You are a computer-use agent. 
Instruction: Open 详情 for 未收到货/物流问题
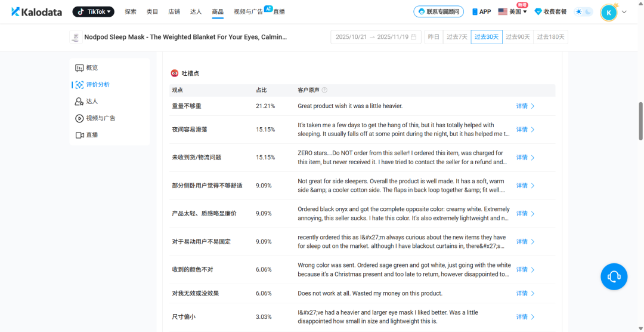(525, 158)
